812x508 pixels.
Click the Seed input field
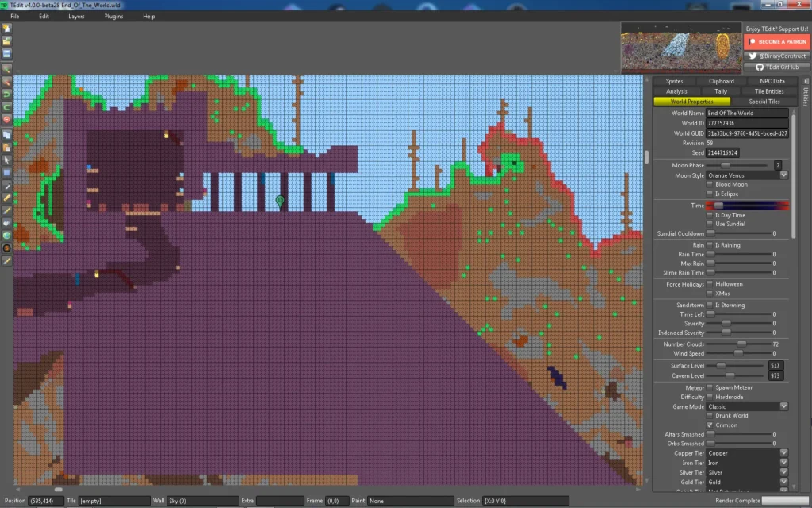(x=722, y=153)
